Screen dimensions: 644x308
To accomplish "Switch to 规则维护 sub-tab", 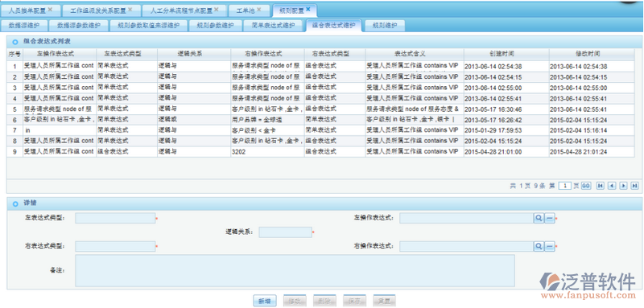I will pos(385,26).
